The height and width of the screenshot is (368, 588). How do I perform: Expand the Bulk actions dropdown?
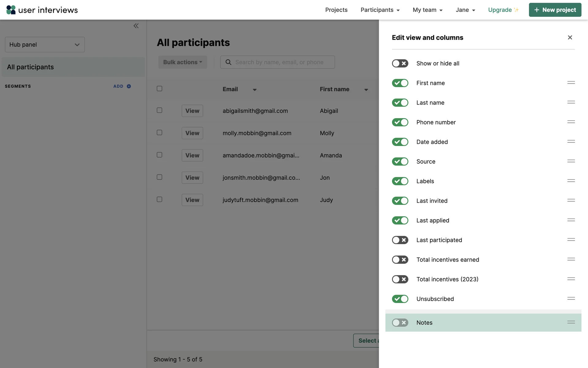pyautogui.click(x=183, y=62)
